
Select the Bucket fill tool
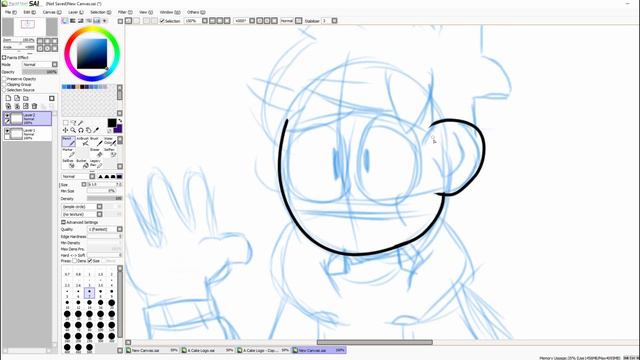(83, 164)
